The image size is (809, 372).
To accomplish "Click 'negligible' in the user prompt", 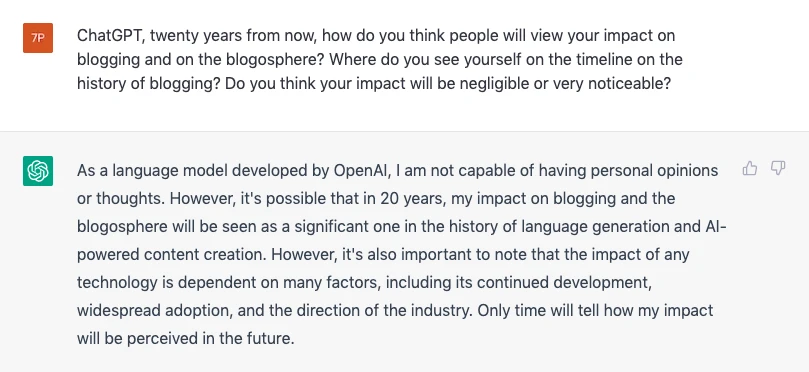I will [494, 83].
